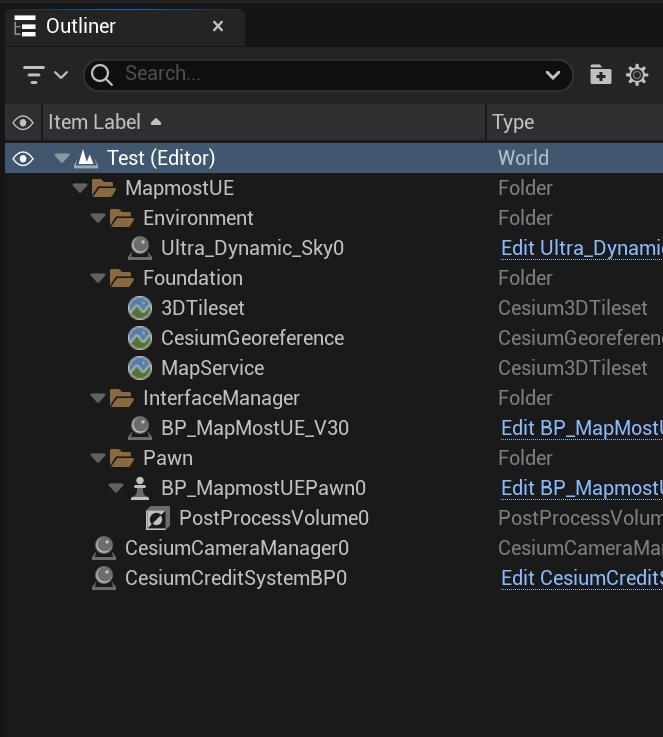Click the Ultra_Dynamic_Sky0 actor icon
Viewport: 663px width, 737px height.
[140, 248]
